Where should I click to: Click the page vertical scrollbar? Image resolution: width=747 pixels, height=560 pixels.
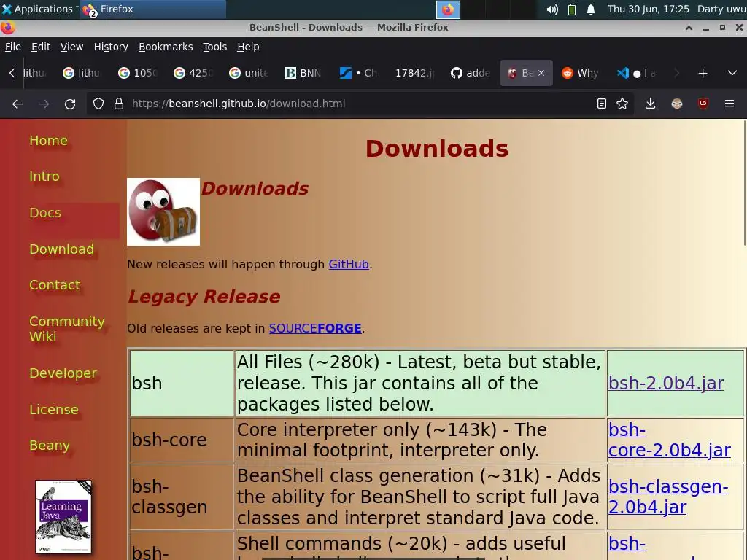745,183
